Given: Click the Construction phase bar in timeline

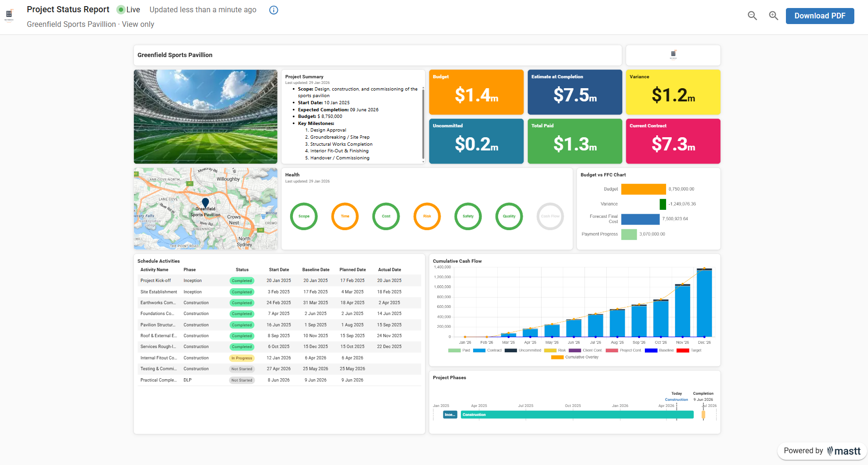Looking at the screenshot, I should [x=577, y=415].
